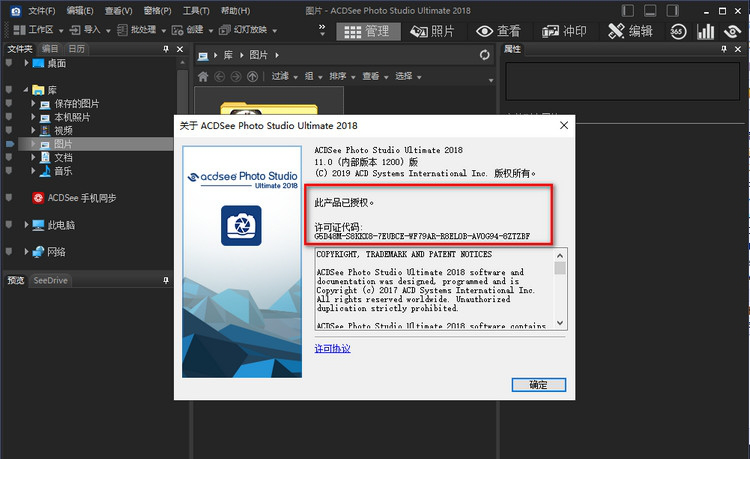Switch to 冲印 (Develop) mode

(564, 32)
